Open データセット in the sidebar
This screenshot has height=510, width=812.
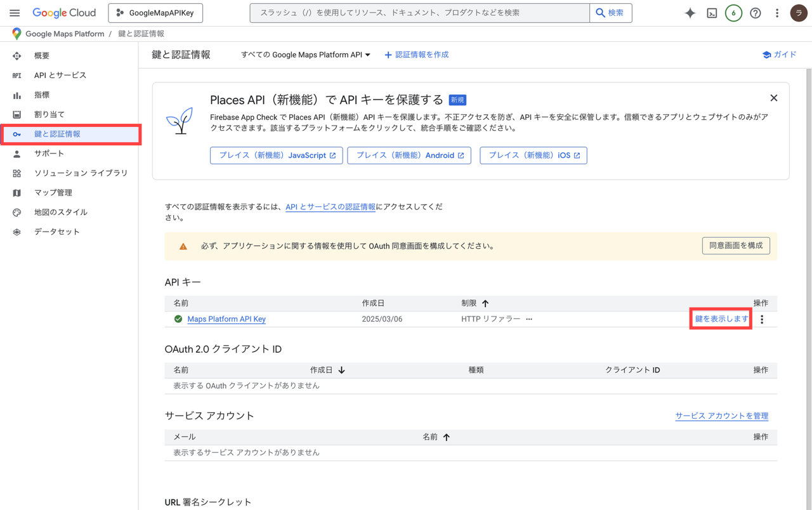pyautogui.click(x=70, y=232)
